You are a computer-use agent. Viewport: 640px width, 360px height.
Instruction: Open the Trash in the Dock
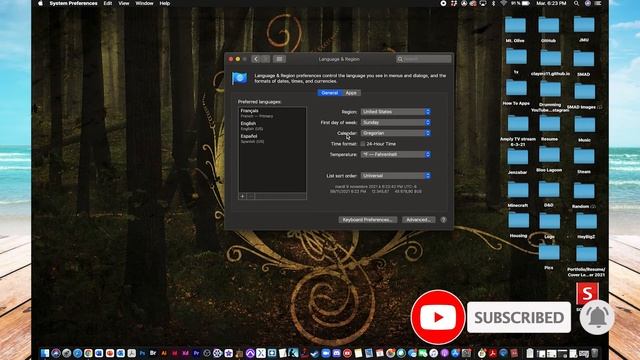click(x=594, y=353)
